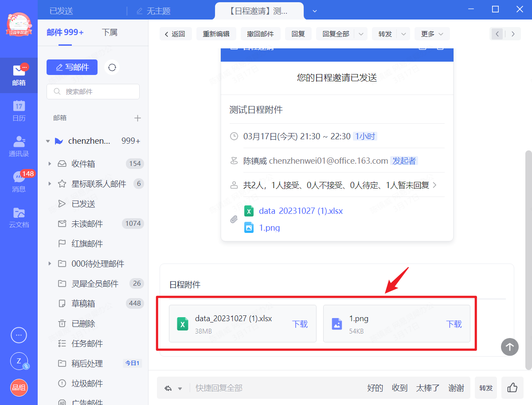The image size is (532, 405).
Task: Expand the 000待处理邮件 folder
Action: (50, 263)
